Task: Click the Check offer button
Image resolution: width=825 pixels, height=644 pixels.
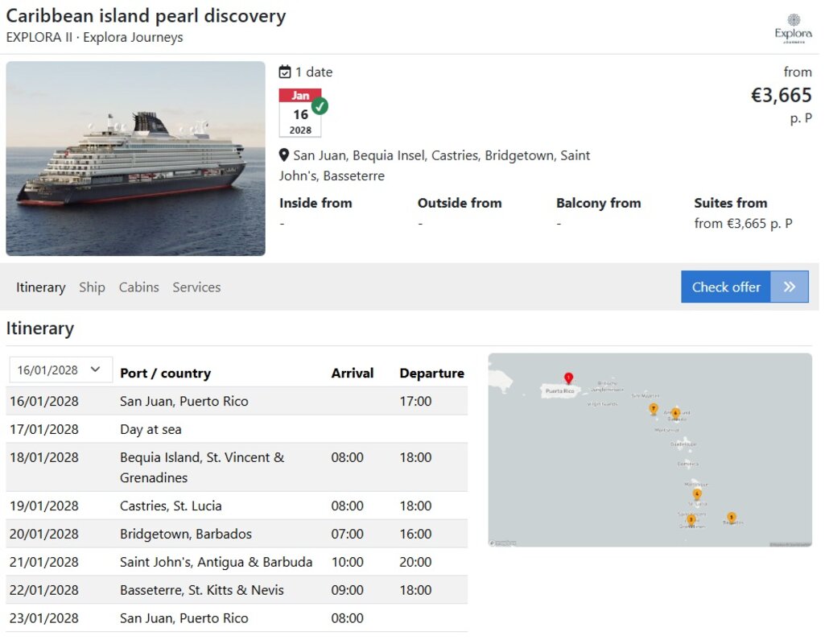Action: (745, 287)
